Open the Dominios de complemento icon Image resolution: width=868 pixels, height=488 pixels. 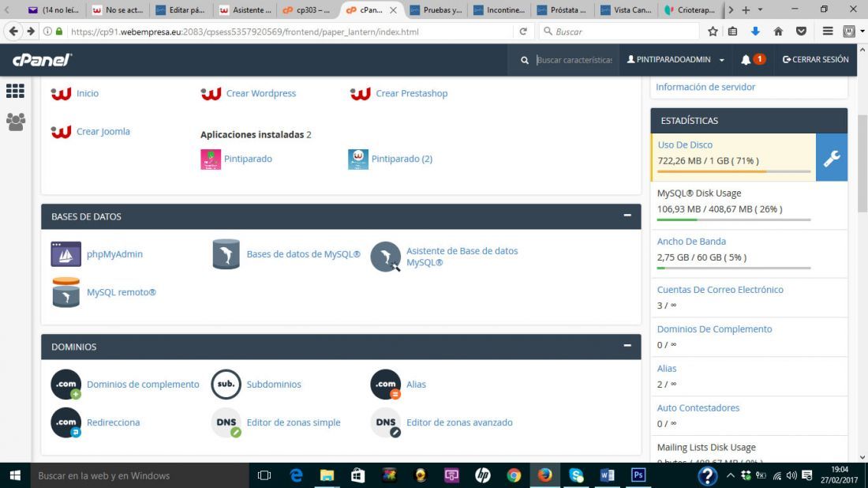point(65,385)
